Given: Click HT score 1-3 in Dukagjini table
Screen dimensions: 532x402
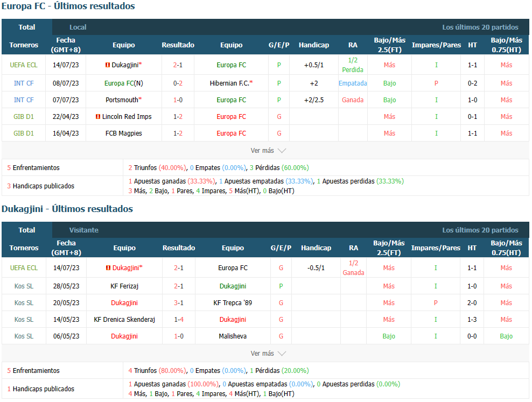Looking at the screenshot, I should click(x=472, y=319).
